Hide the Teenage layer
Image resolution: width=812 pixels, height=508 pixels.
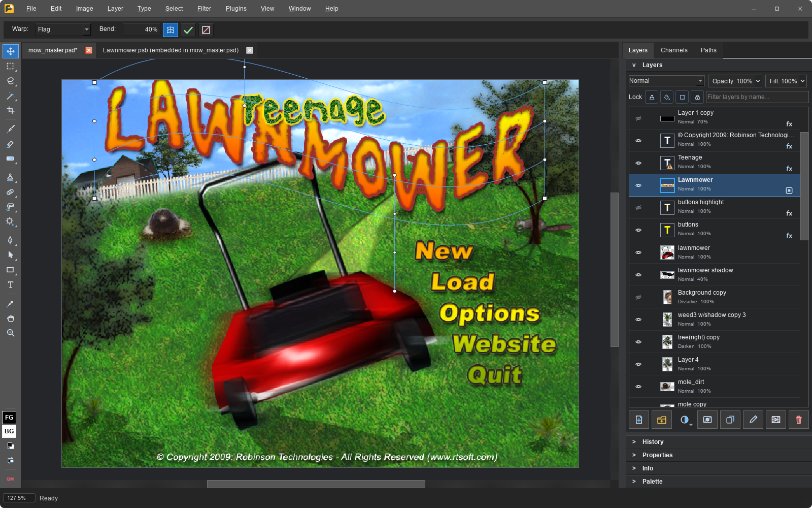638,163
